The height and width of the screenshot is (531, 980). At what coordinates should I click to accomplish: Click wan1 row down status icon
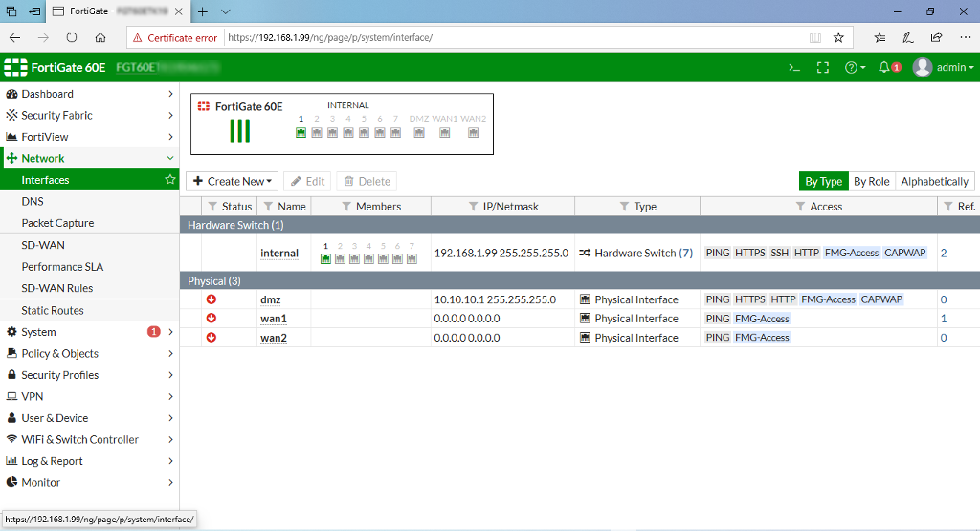coord(212,318)
